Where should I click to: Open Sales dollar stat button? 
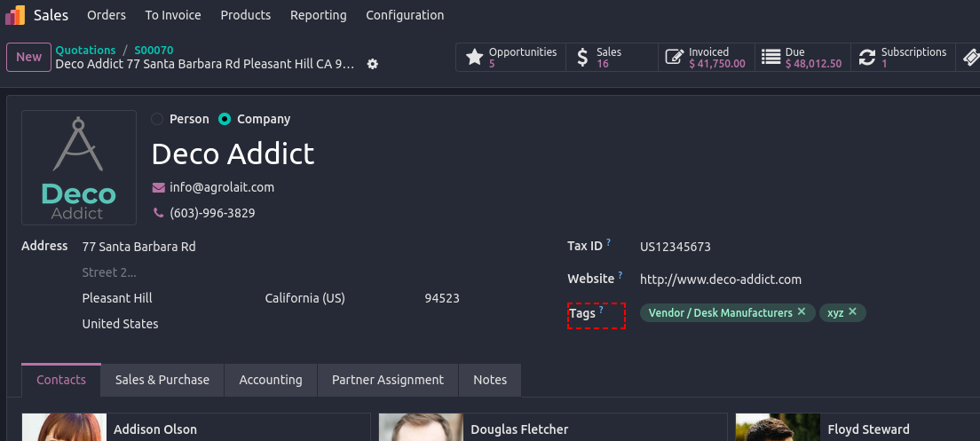pos(608,58)
